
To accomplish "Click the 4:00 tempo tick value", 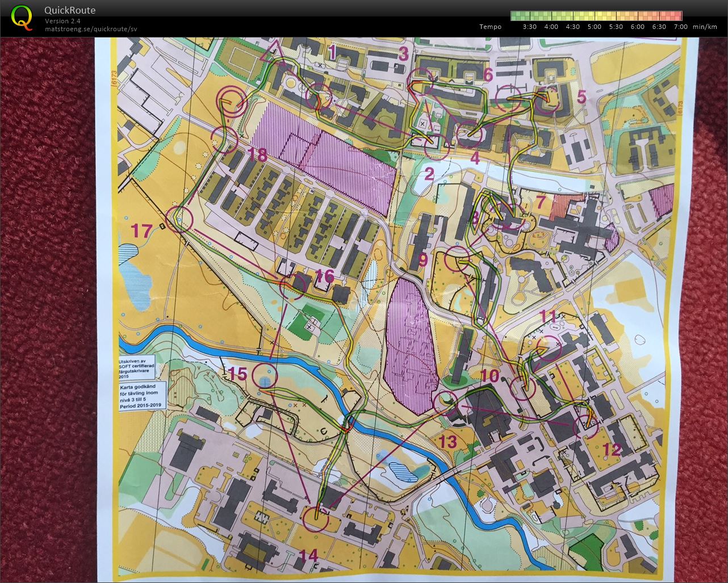I will (x=551, y=27).
